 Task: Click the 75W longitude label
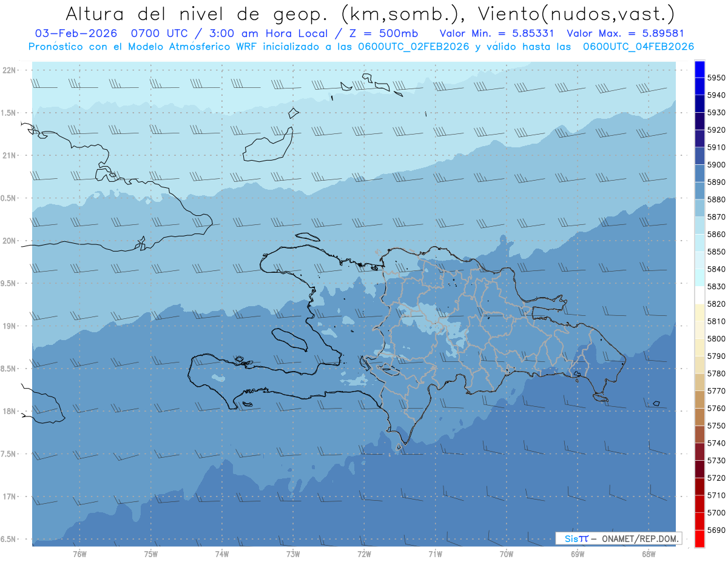pos(150,554)
